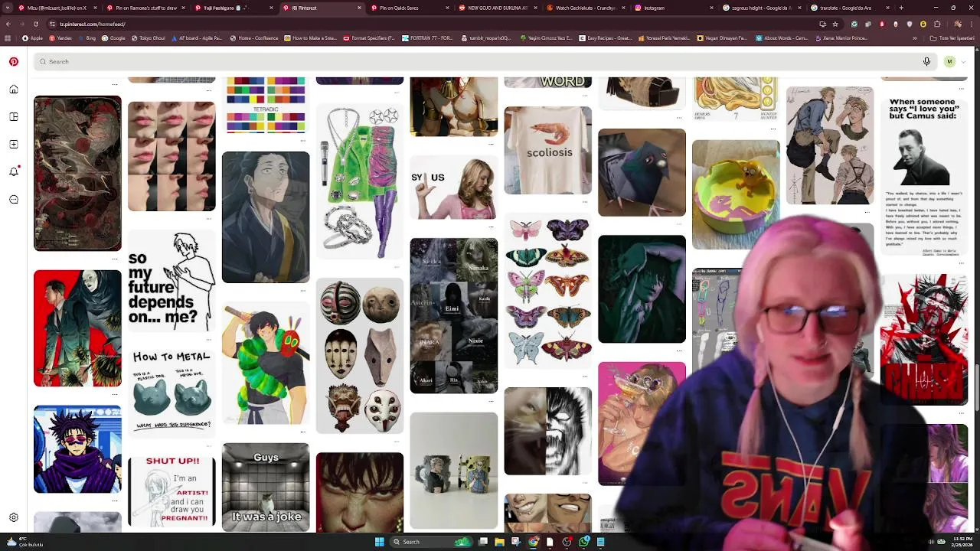Screen dimensions: 980x551
Task: Switch to NEW GOJO AND SUKUNA tab
Action: pos(498,8)
